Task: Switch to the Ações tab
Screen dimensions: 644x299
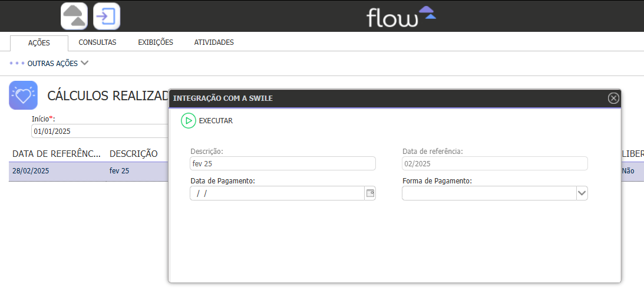Action: 39,43
